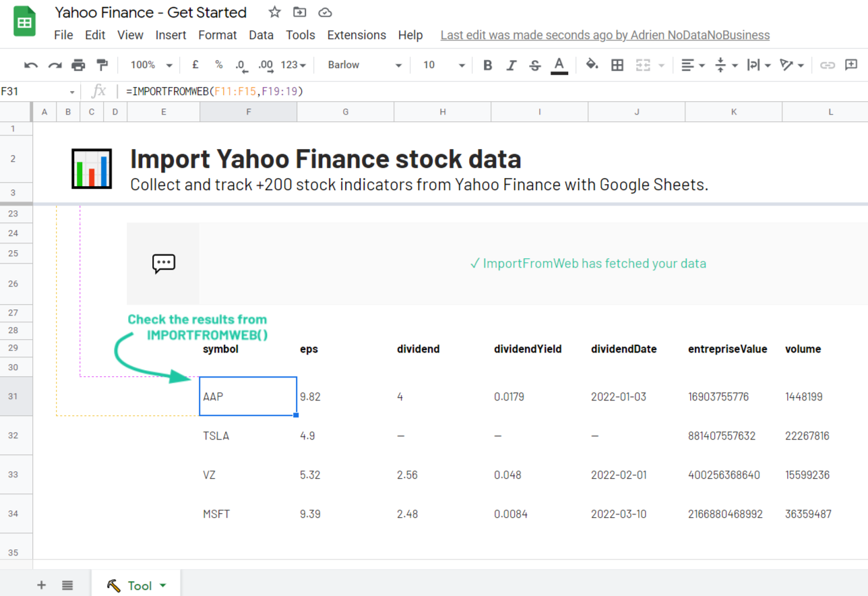
Task: Toggle italic formatting
Action: 511,65
